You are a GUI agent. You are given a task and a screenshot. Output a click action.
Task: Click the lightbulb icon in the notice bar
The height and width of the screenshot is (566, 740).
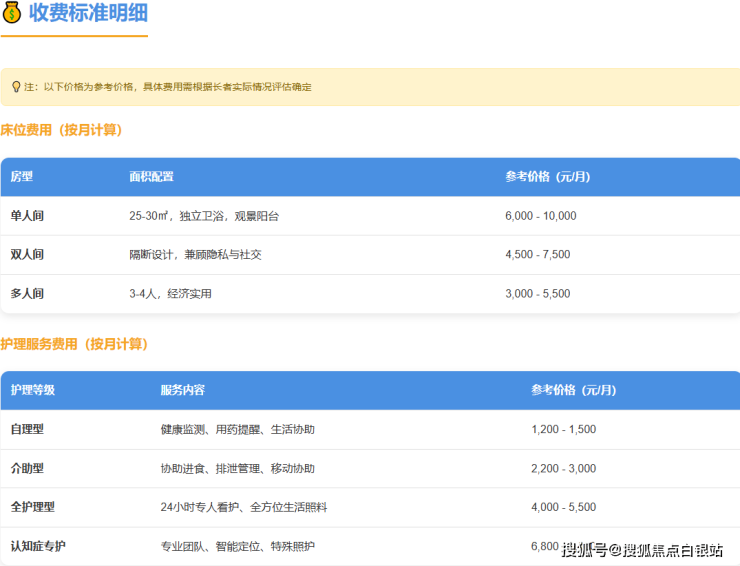pyautogui.click(x=16, y=87)
